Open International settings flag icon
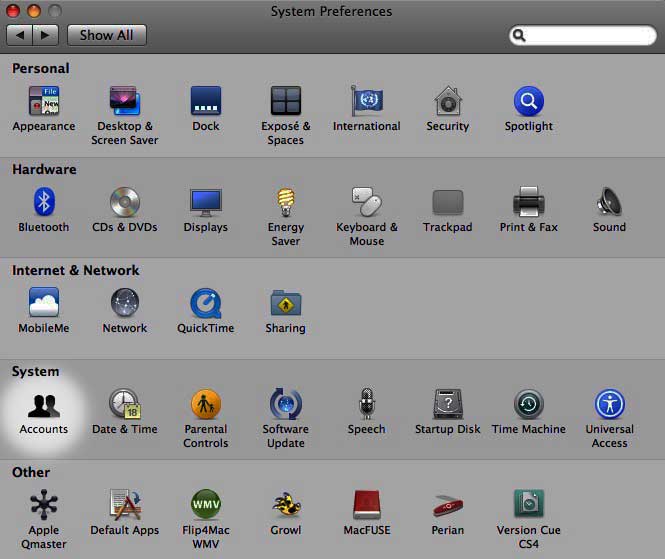This screenshot has width=665, height=559. click(x=367, y=101)
